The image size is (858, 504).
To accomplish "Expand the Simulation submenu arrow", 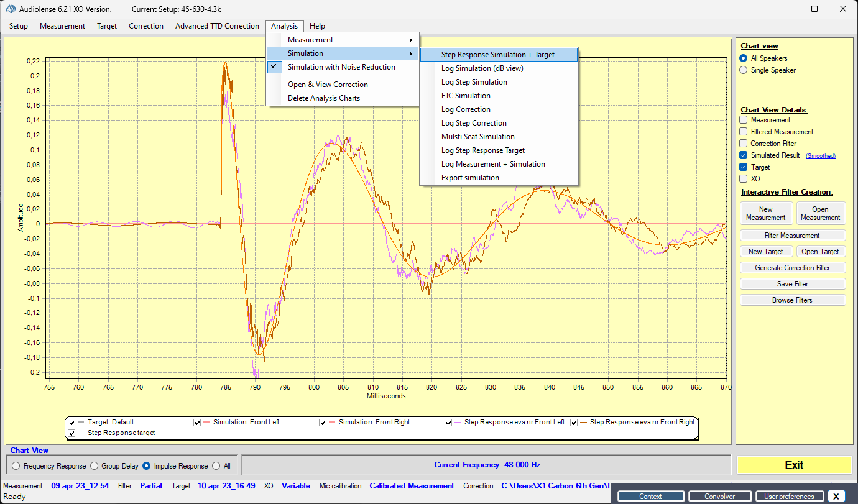I will tap(411, 53).
